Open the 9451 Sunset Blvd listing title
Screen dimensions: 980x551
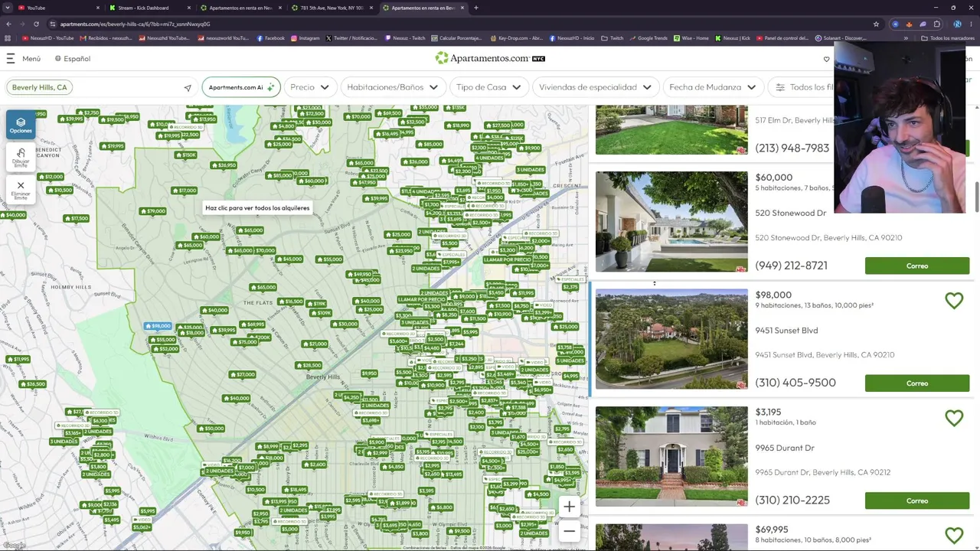[x=786, y=331]
